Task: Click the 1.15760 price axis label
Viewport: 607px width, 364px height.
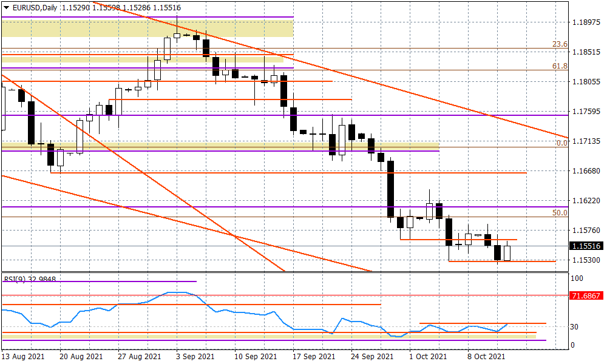Action: [x=586, y=231]
